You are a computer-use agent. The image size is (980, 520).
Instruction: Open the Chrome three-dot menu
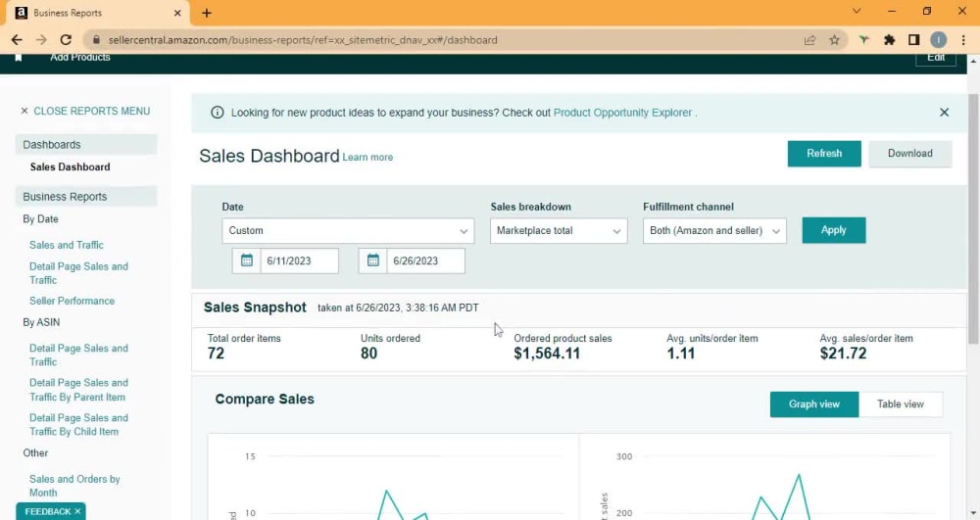[x=963, y=40]
